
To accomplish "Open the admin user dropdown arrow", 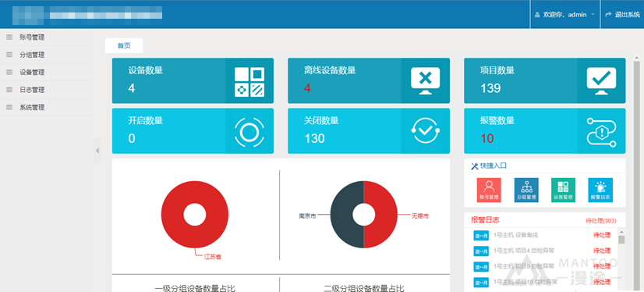I will click(x=593, y=15).
